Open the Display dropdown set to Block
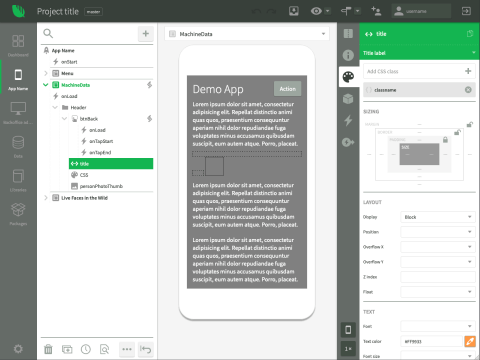 [x=438, y=217]
